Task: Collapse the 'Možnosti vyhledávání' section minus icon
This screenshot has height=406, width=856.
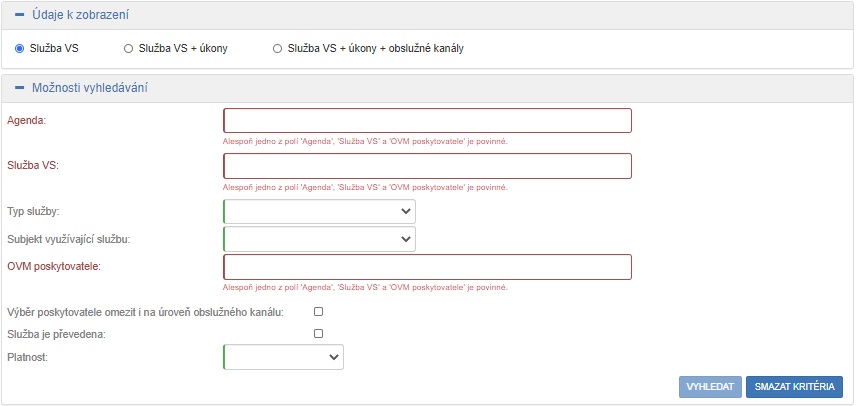Action: pos(19,88)
